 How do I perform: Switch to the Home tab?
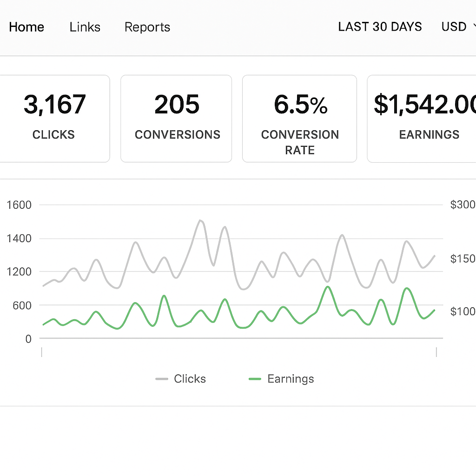[x=26, y=27]
